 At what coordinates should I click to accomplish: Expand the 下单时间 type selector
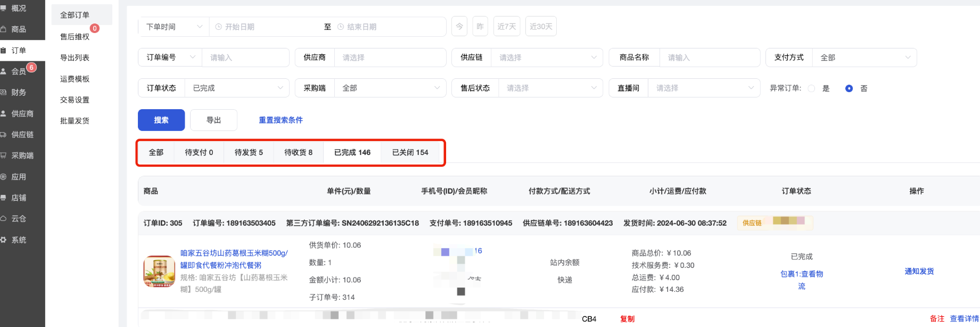pyautogui.click(x=174, y=27)
